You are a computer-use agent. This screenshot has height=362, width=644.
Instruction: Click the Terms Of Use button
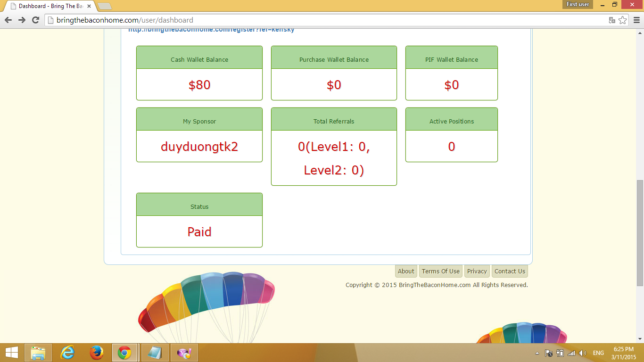click(x=440, y=271)
